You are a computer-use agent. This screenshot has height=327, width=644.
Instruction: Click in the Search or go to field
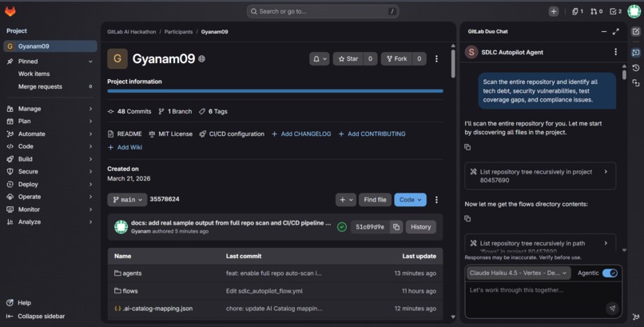[323, 11]
